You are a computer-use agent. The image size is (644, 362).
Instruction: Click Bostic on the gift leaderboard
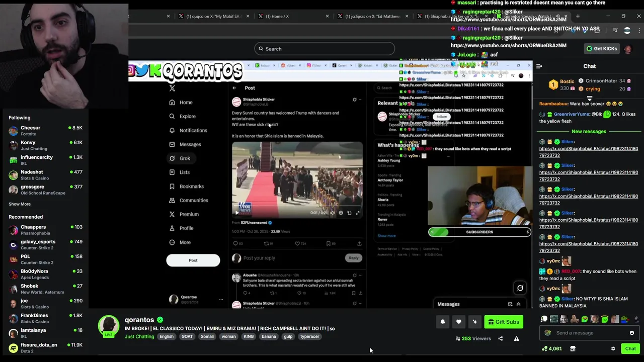(567, 81)
